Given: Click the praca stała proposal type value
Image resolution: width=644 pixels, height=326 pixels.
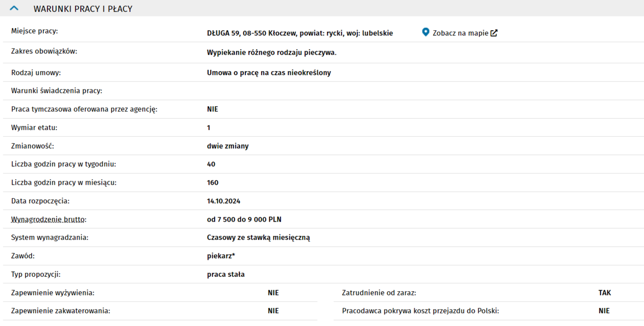Looking at the screenshot, I should pos(225,274).
